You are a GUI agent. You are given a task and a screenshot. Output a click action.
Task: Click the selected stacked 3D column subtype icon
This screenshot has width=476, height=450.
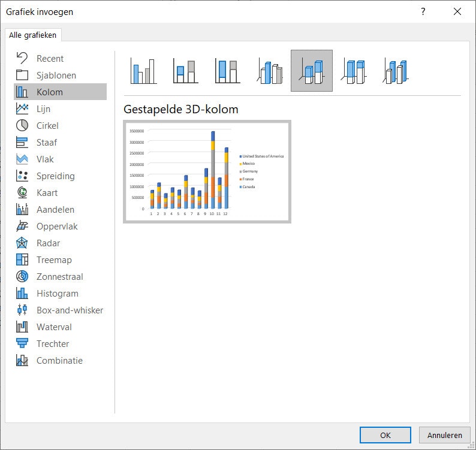[312, 71]
